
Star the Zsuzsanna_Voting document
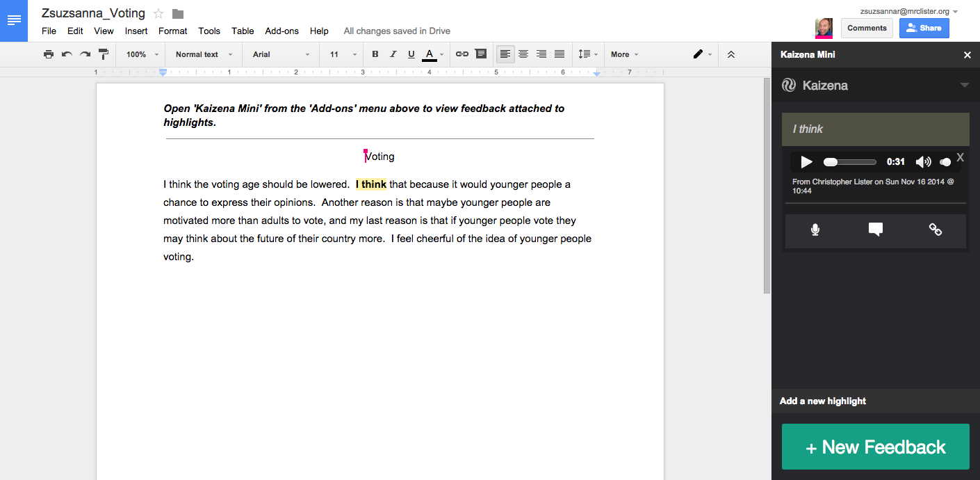pos(158,14)
